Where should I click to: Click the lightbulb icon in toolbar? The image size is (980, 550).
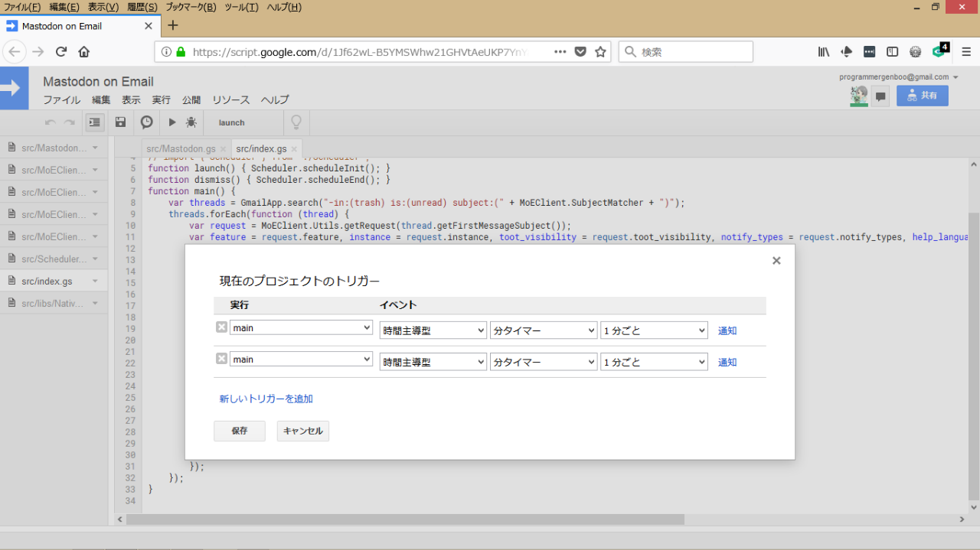pyautogui.click(x=296, y=122)
